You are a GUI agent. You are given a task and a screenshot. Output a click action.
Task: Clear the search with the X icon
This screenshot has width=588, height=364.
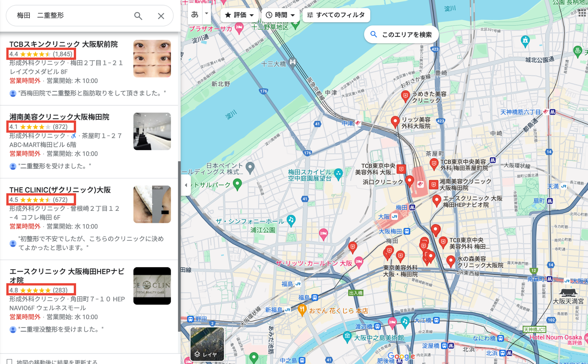[x=161, y=16]
